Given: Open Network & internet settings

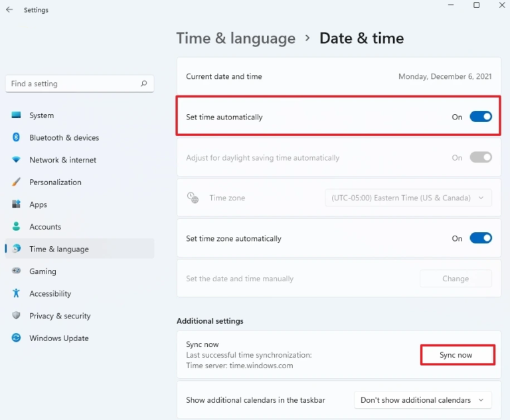Looking at the screenshot, I should click(80, 160).
